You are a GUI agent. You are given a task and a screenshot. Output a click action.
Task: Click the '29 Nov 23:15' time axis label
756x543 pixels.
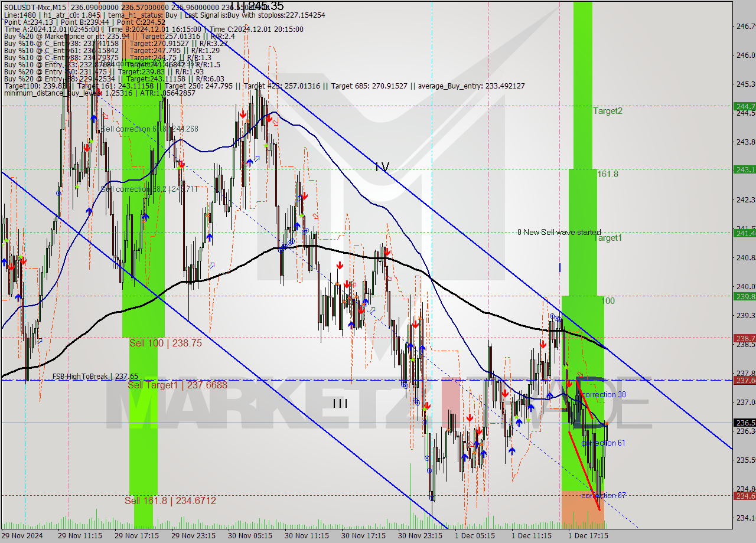[x=193, y=536]
